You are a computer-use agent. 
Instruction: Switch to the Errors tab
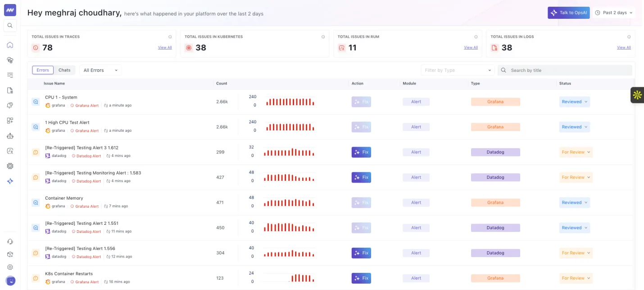pos(43,70)
